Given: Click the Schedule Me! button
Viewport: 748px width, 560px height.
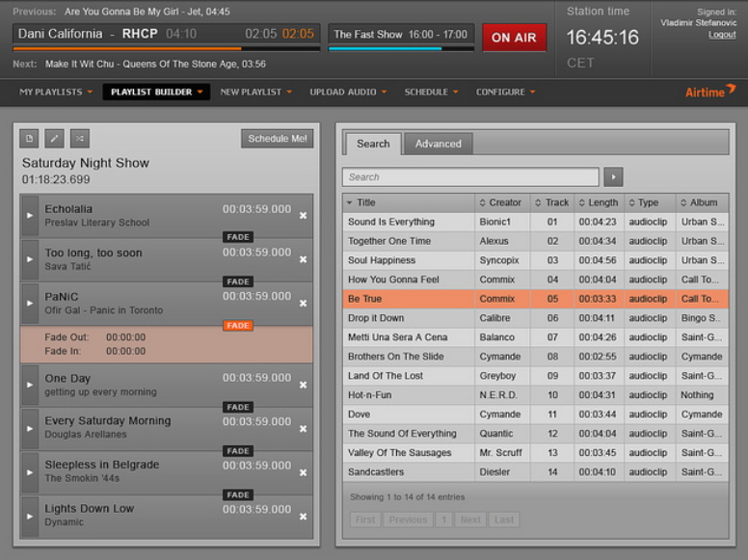Looking at the screenshot, I should pos(278,139).
